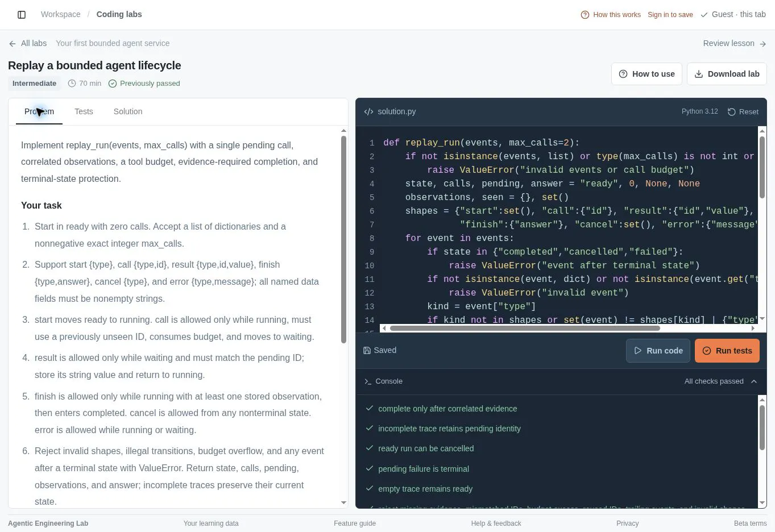Click the Review lesson arrow icon
Image resolution: width=775 pixels, height=532 pixels.
[762, 44]
